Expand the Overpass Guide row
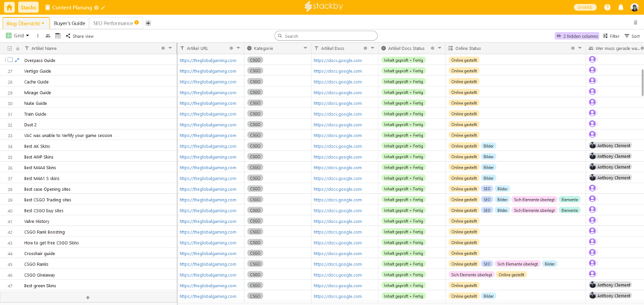 17,60
